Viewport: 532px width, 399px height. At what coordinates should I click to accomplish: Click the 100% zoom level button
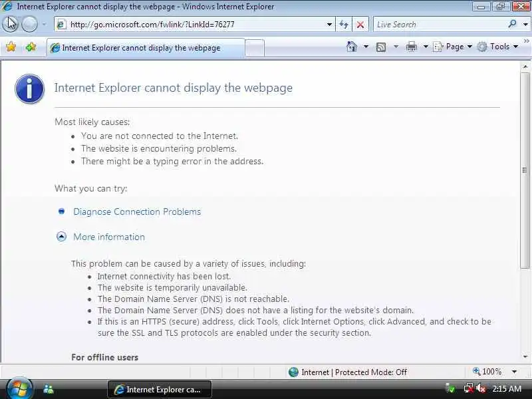click(x=487, y=372)
